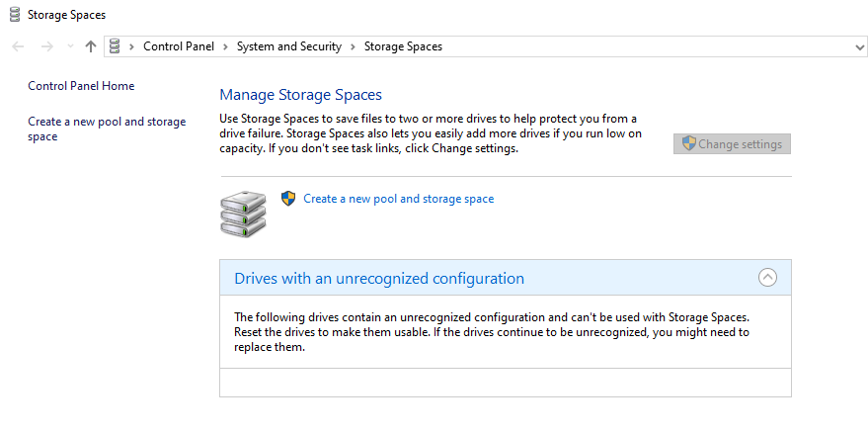This screenshot has height=433, width=868.
Task: Click the stacked drives icon
Action: 242,213
